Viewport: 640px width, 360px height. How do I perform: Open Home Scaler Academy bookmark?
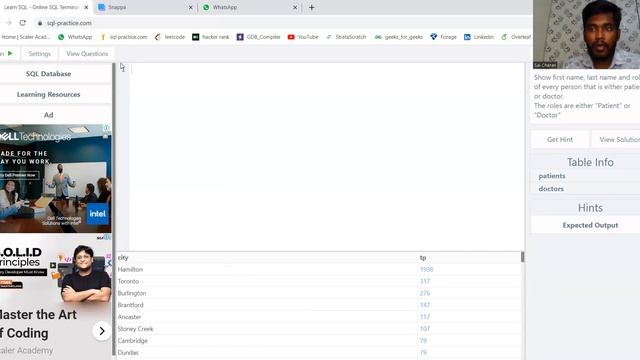(x=25, y=37)
